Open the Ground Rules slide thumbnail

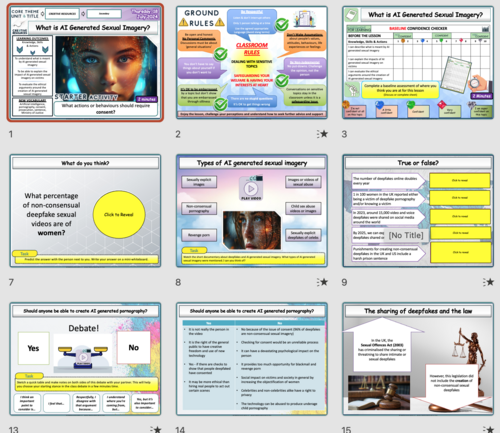252,63
